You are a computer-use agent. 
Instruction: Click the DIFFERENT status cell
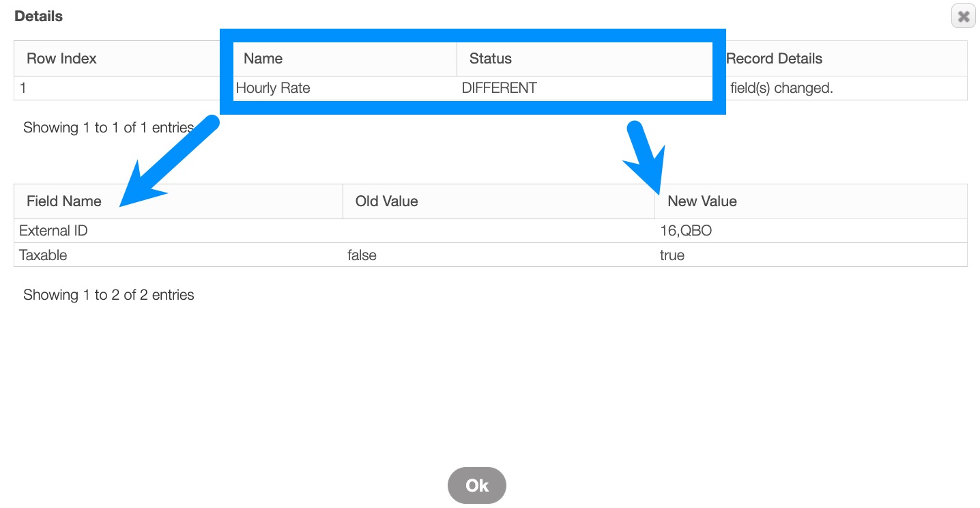pyautogui.click(x=500, y=88)
